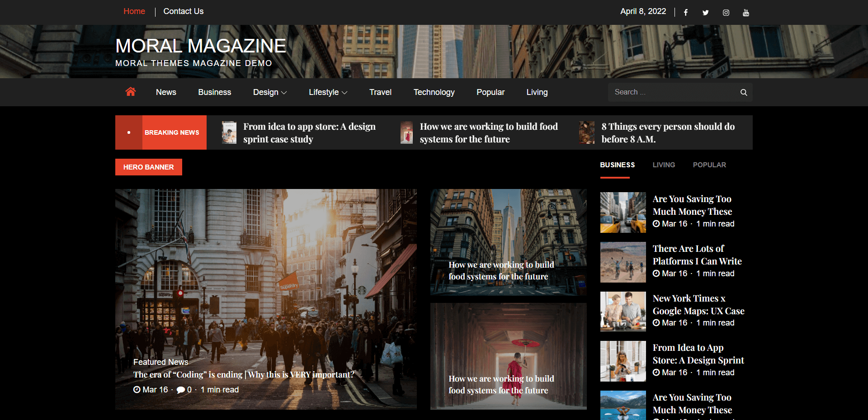Click desert cyclists article thumbnail
Image resolution: width=868 pixels, height=420 pixels.
click(623, 262)
